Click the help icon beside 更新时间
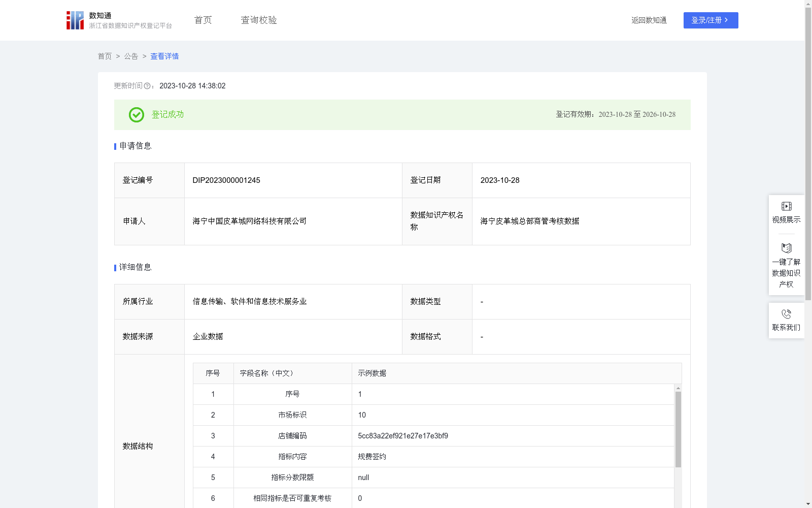The height and width of the screenshot is (508, 812). click(147, 86)
